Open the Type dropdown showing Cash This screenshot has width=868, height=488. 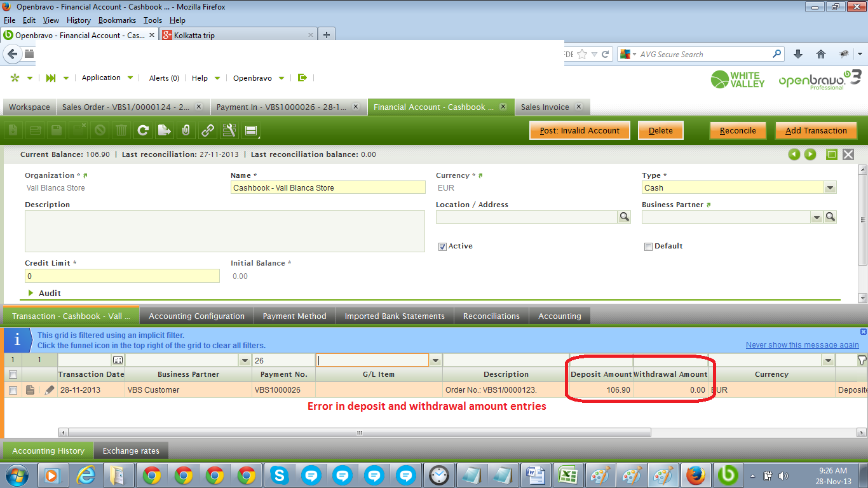tap(830, 187)
